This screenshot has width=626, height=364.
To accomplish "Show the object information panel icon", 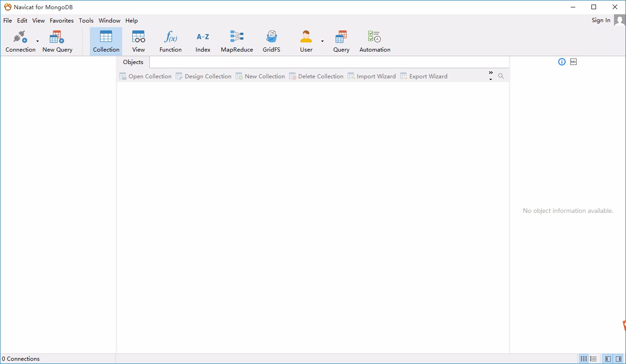I will tap(561, 62).
